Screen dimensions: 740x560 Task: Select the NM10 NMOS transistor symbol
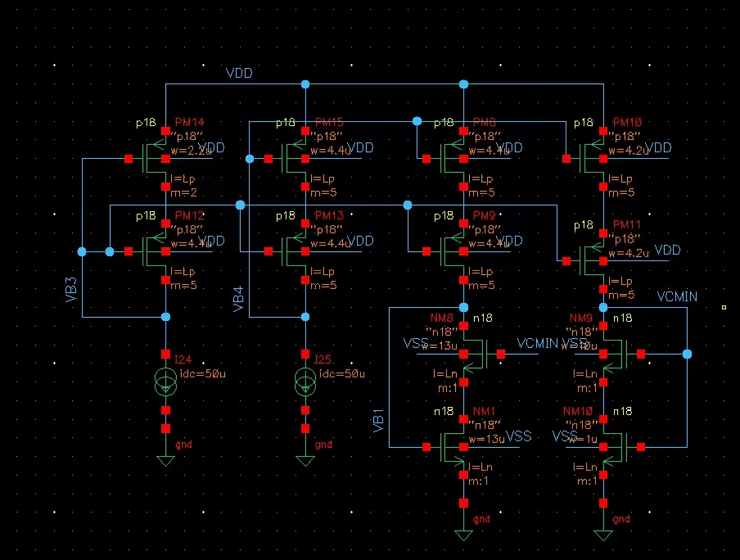tap(616, 447)
